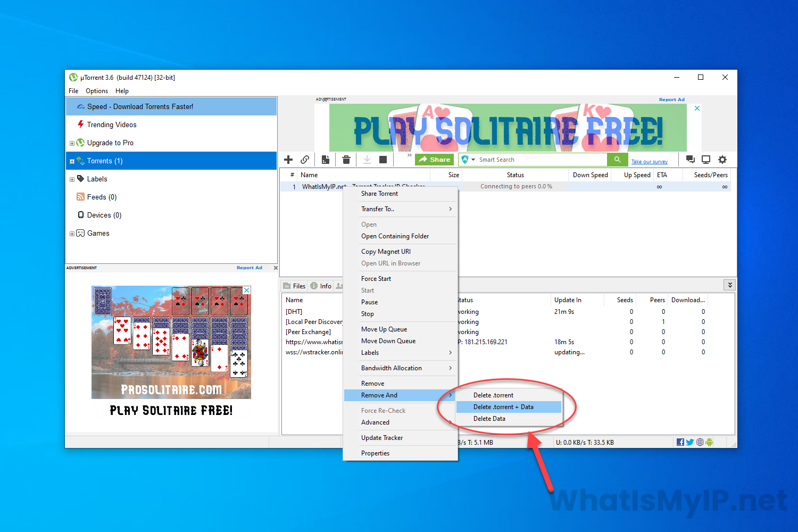Click Report Ad link above banner
Viewport: 798px width, 532px height.
pyautogui.click(x=672, y=99)
